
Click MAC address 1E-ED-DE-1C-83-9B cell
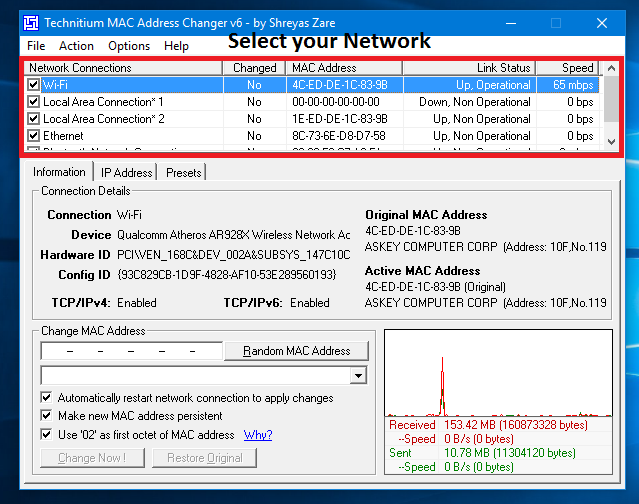[339, 119]
